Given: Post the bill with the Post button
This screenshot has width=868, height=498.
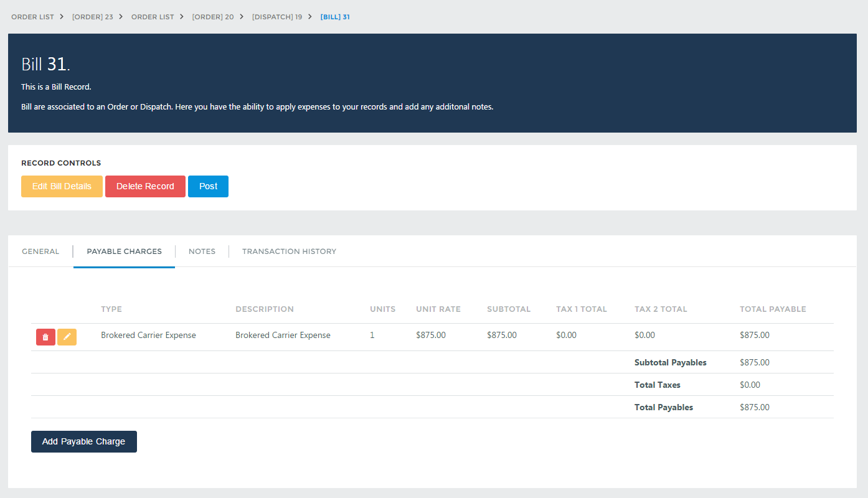Looking at the screenshot, I should 208,186.
